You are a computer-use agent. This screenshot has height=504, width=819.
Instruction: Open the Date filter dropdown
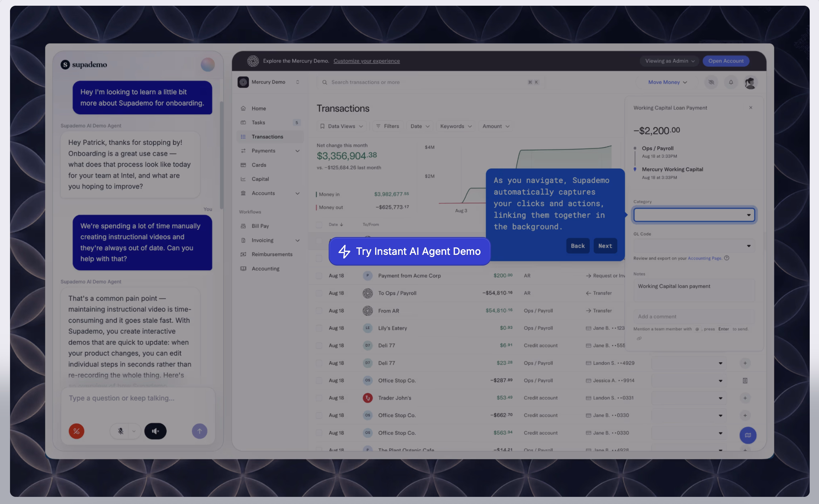coord(420,126)
